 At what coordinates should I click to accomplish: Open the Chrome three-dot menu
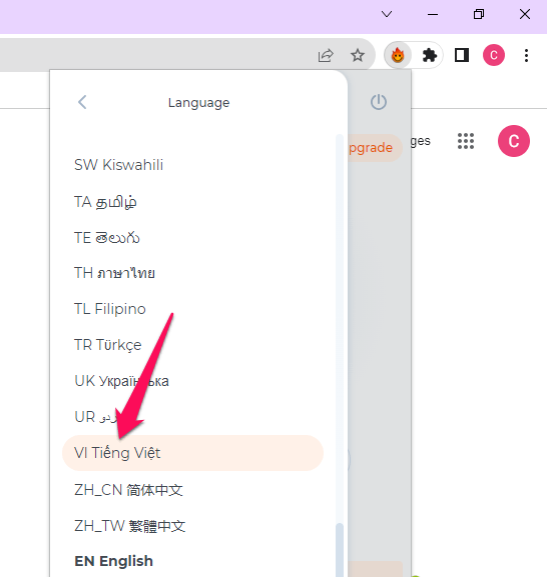pyautogui.click(x=526, y=56)
